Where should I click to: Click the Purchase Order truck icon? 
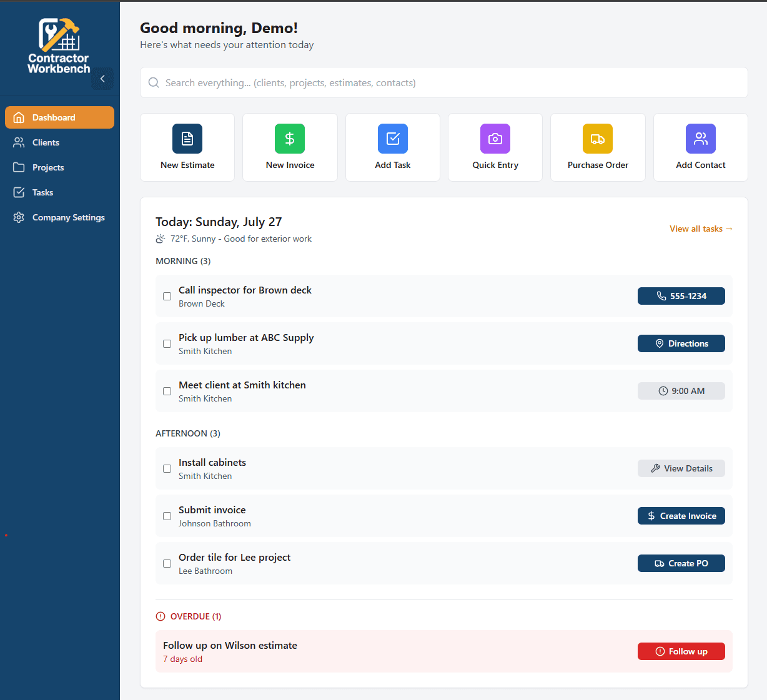tap(598, 138)
